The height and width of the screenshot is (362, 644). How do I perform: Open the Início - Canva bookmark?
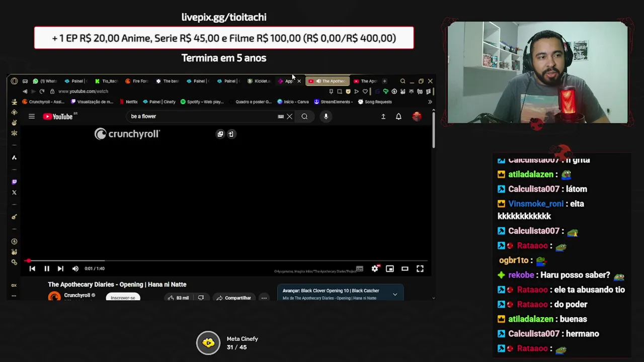coord(293,102)
